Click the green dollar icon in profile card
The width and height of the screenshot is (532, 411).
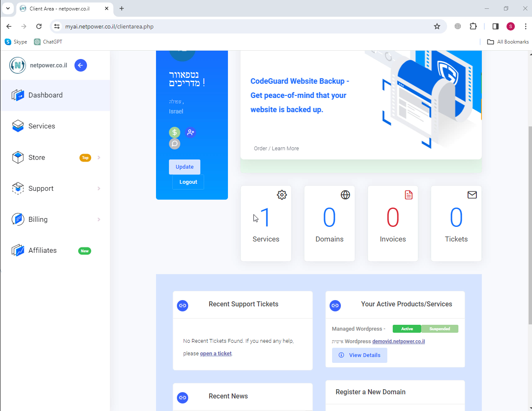(x=174, y=132)
